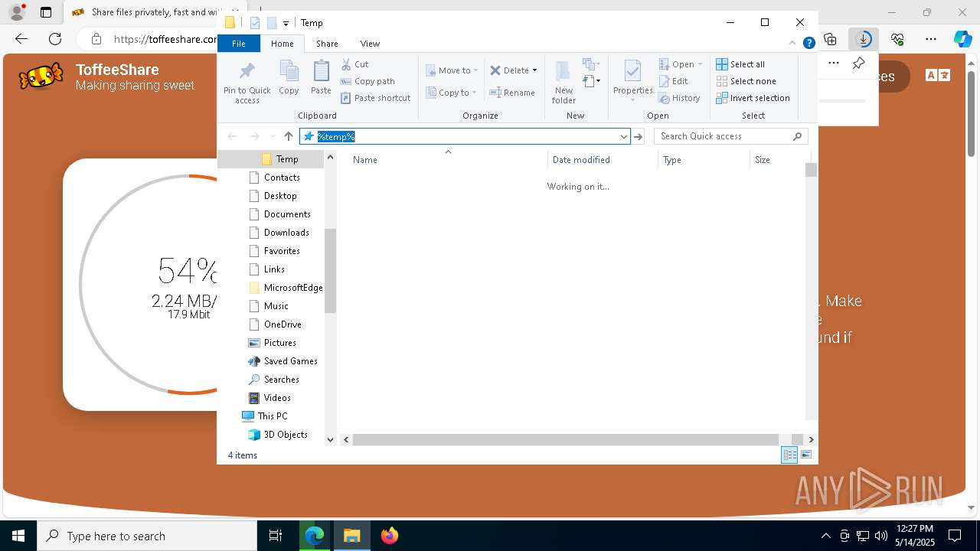Image resolution: width=980 pixels, height=551 pixels.
Task: Switch to the Home ribbon tab
Action: click(283, 44)
